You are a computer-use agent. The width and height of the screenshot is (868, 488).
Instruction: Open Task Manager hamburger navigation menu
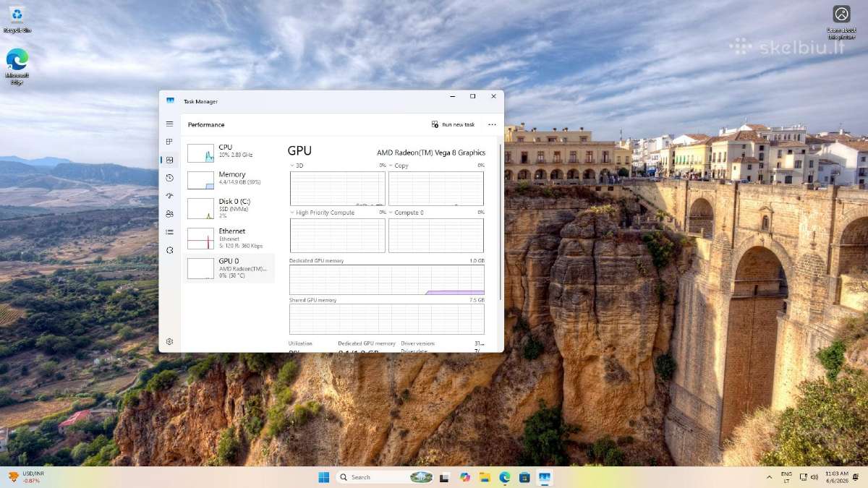coord(169,124)
